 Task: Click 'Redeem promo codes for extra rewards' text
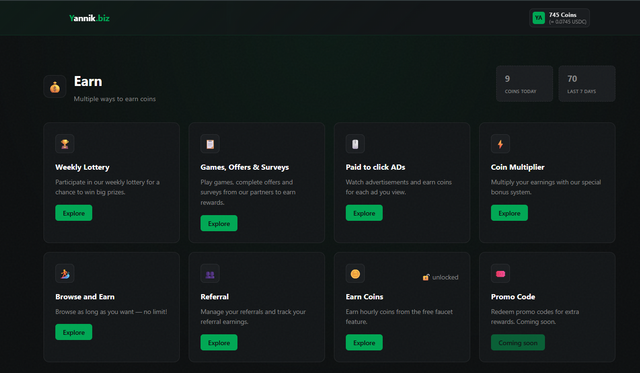(x=535, y=317)
